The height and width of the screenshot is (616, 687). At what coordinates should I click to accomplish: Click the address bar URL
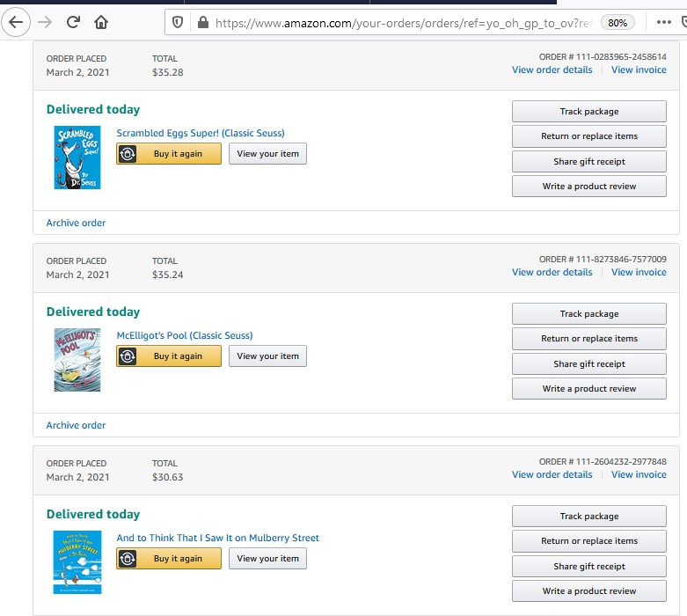click(x=403, y=23)
